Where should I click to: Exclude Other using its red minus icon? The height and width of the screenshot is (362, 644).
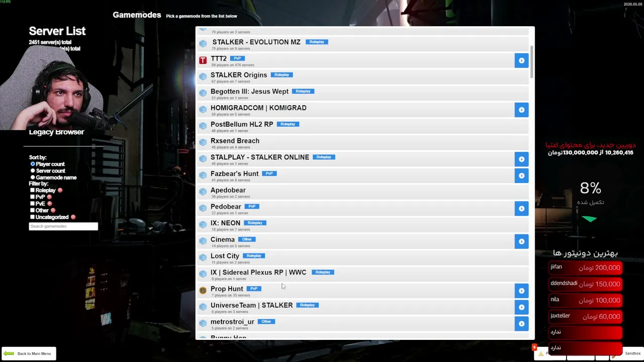coord(53,210)
